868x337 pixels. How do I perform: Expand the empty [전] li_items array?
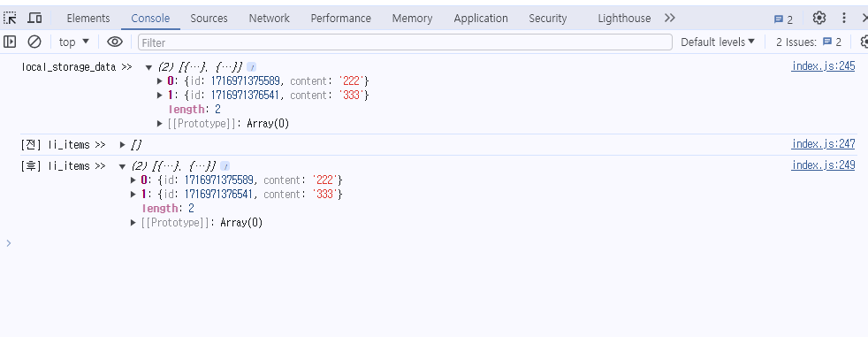[123, 145]
